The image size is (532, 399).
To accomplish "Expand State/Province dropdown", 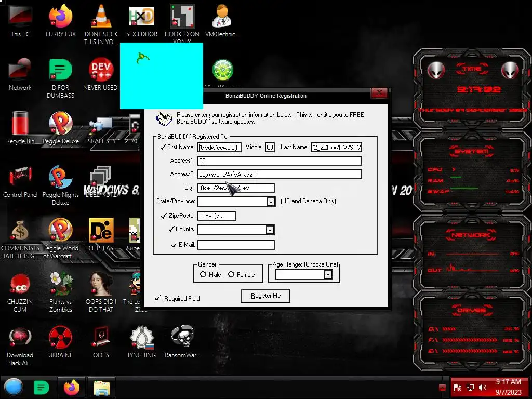I will coord(270,202).
